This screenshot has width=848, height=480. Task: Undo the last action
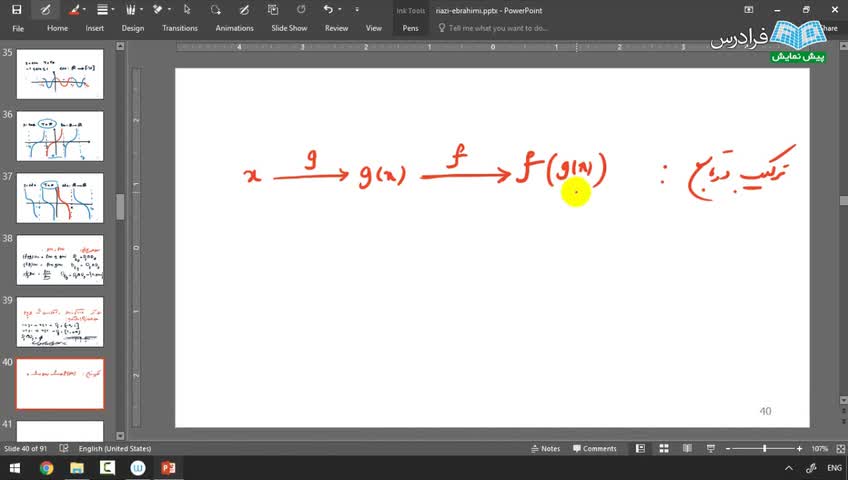tap(328, 9)
